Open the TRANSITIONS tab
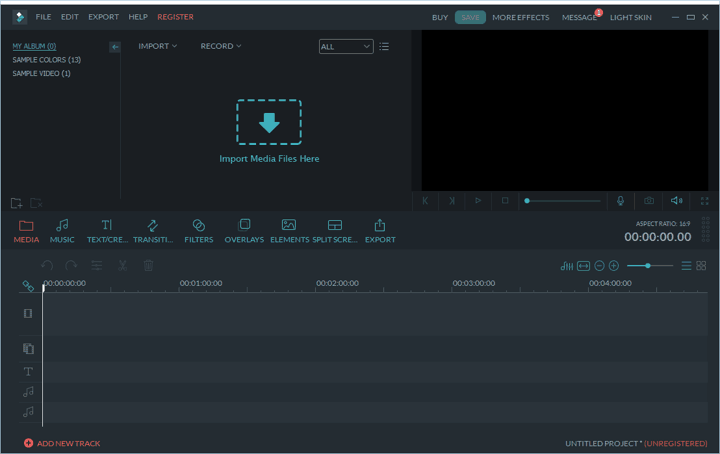Screen dimensions: 720x454 click(x=153, y=231)
